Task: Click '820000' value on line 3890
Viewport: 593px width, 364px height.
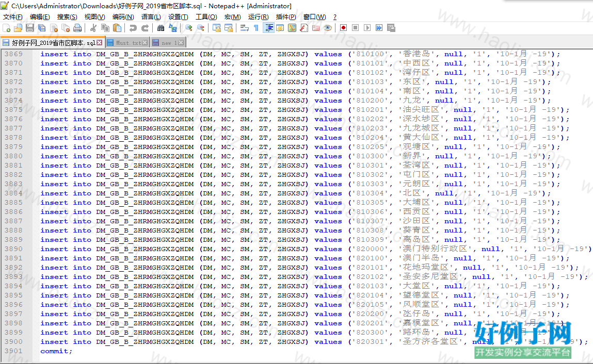Action: pyautogui.click(x=370, y=249)
